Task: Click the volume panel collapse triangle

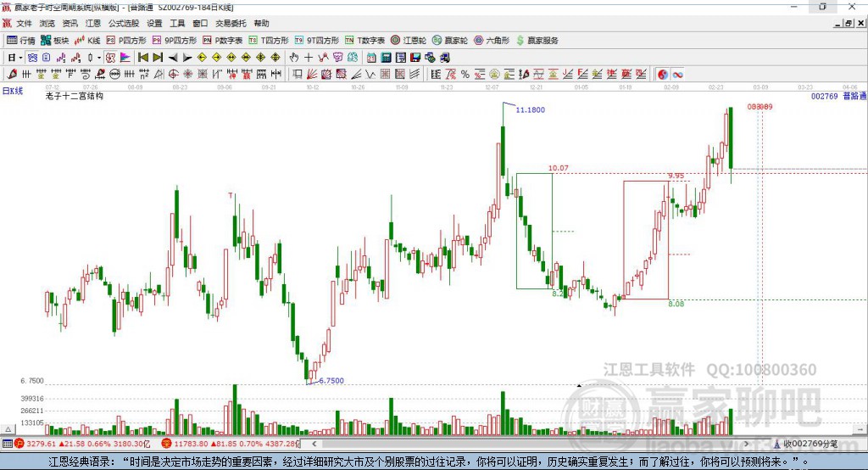Action: [x=8, y=429]
